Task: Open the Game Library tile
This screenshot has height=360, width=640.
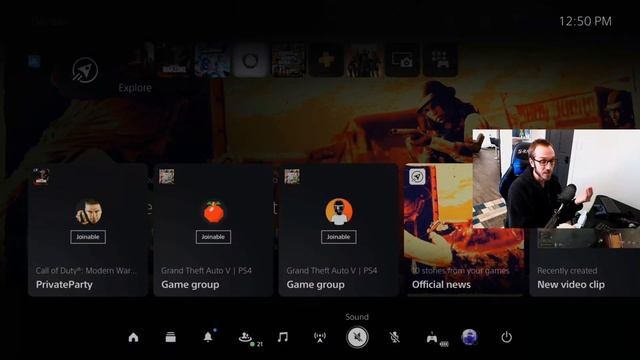Action: 440,60
